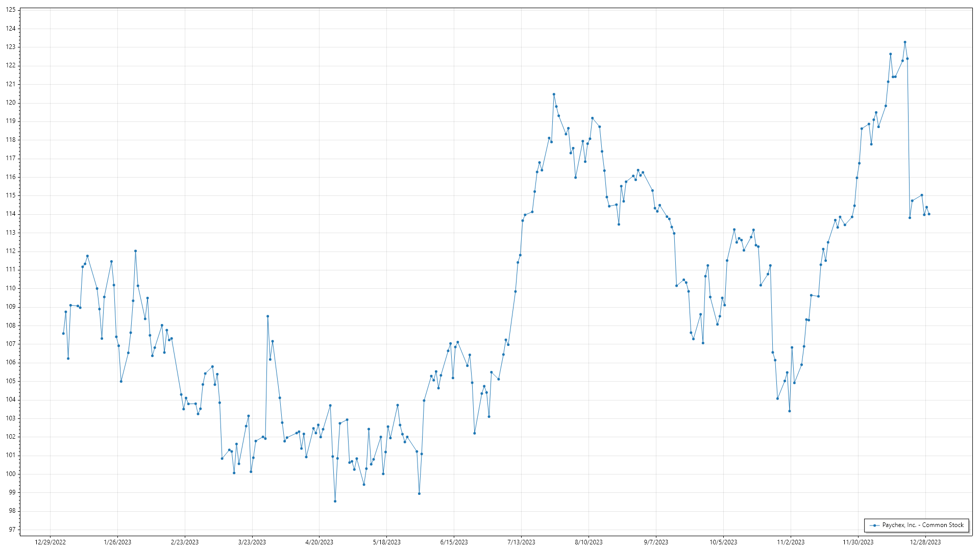Click the 11/30/2023 x-axis date label
The image size is (980, 551).
pyautogui.click(x=858, y=542)
